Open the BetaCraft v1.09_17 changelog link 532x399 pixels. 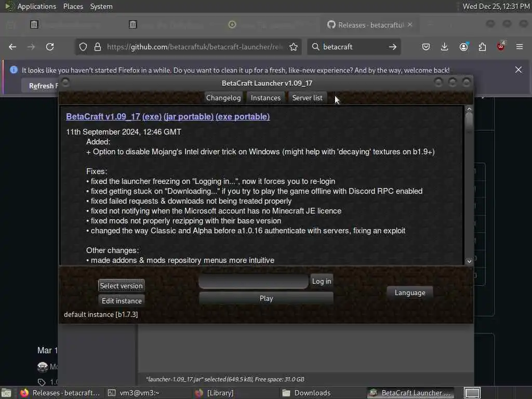(x=103, y=116)
